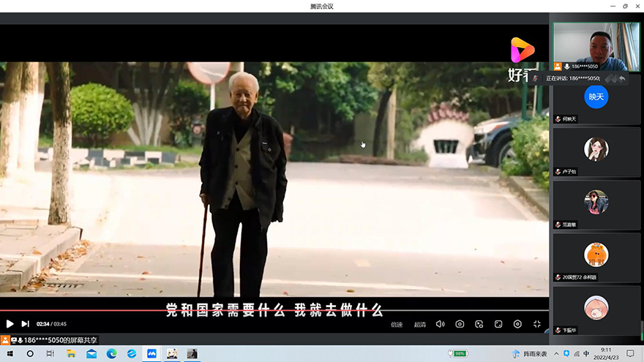644x362 pixels.
Task: Toggle the player's mini-window mode icon
Action: click(x=498, y=324)
